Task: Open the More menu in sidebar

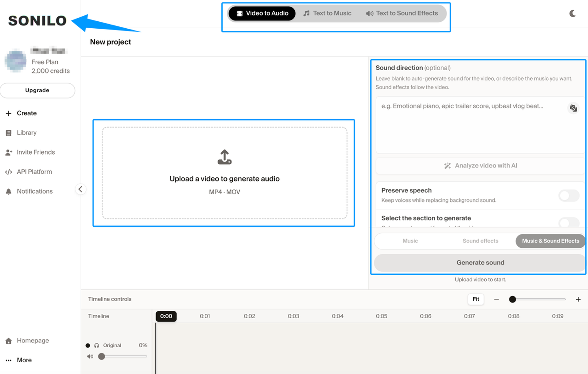Action: pyautogui.click(x=19, y=360)
